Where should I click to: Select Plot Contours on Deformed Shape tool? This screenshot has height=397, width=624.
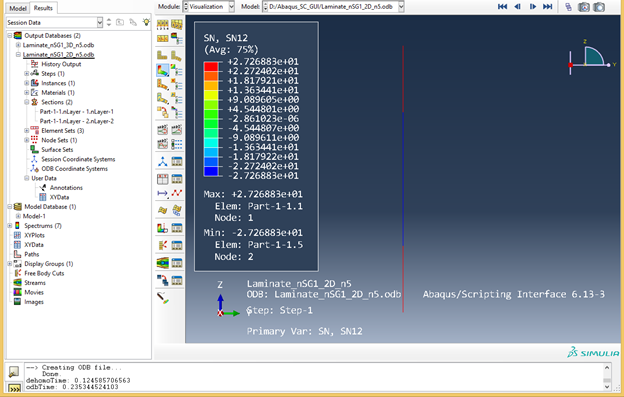[162, 70]
